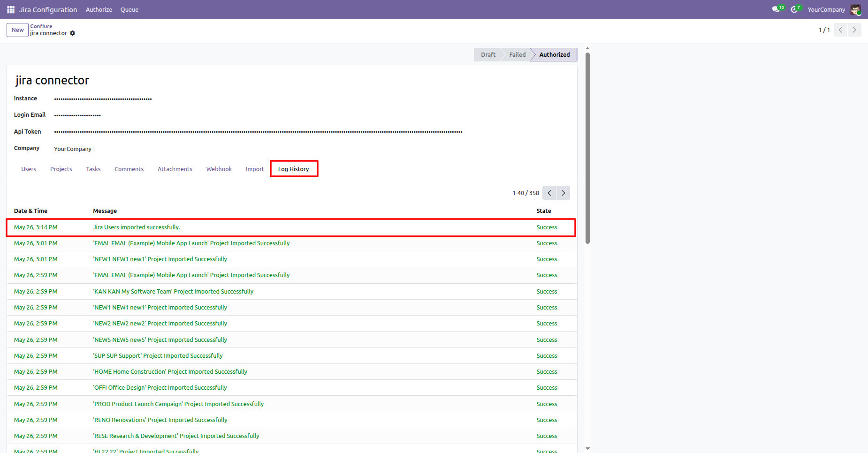The width and height of the screenshot is (868, 453).
Task: Follow the Confiure breadcrumb link
Action: [x=41, y=26]
